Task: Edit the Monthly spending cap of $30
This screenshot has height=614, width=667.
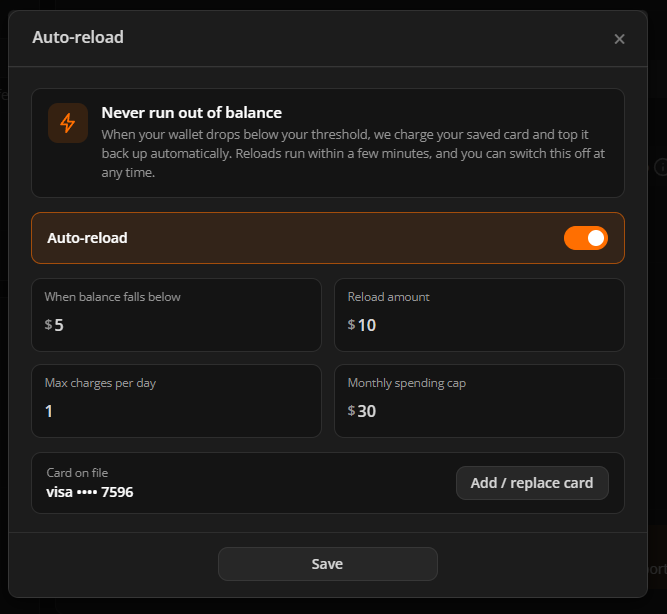Action: pos(479,401)
